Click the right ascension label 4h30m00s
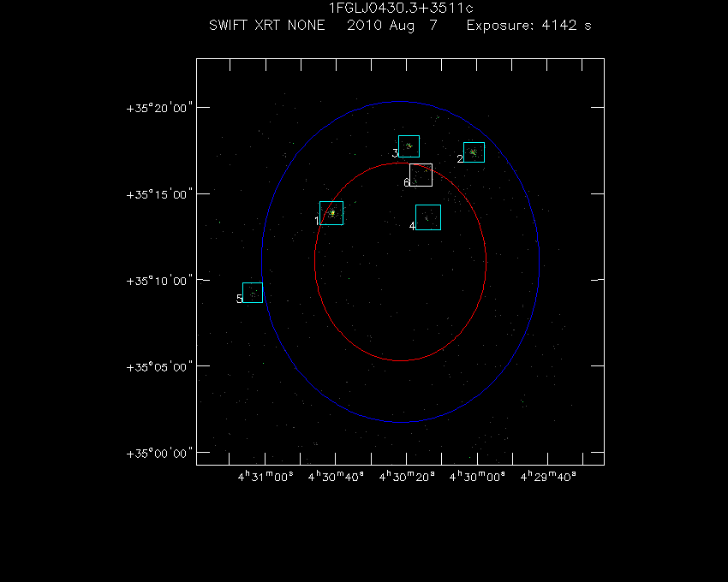 (477, 477)
